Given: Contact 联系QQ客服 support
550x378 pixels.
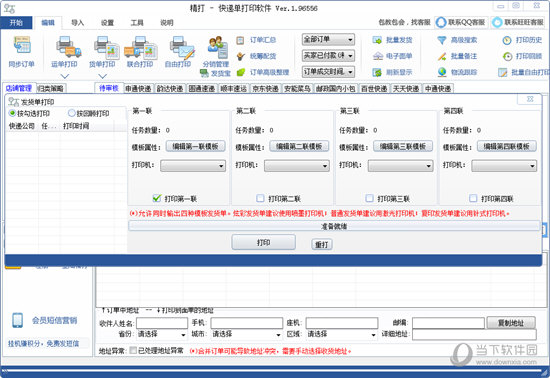Looking at the screenshot, I should coord(461,22).
